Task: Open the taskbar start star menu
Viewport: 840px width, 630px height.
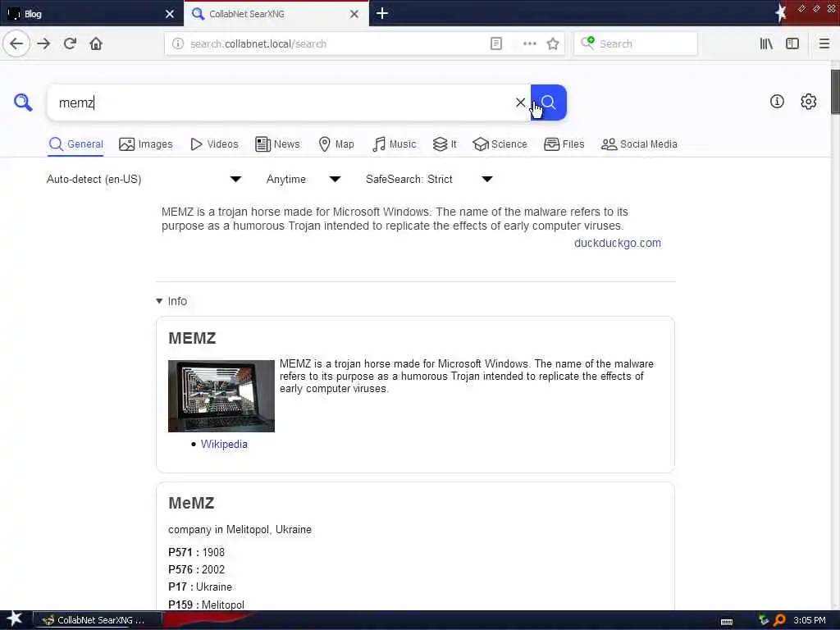Action: point(14,619)
